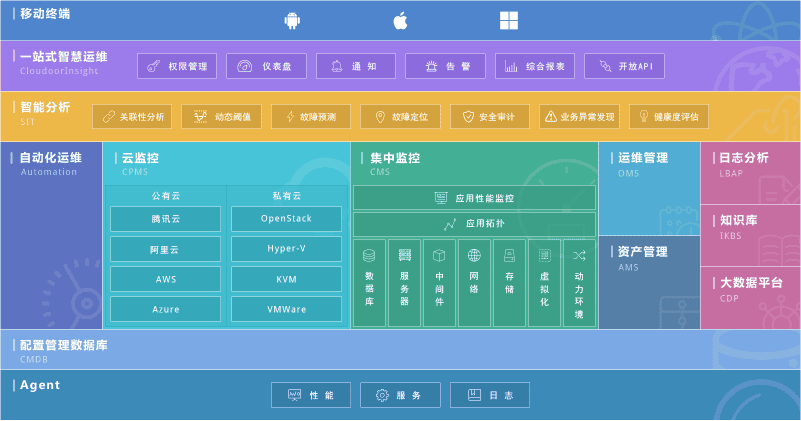Click the Android icon in mobile terminal row

pos(292,20)
